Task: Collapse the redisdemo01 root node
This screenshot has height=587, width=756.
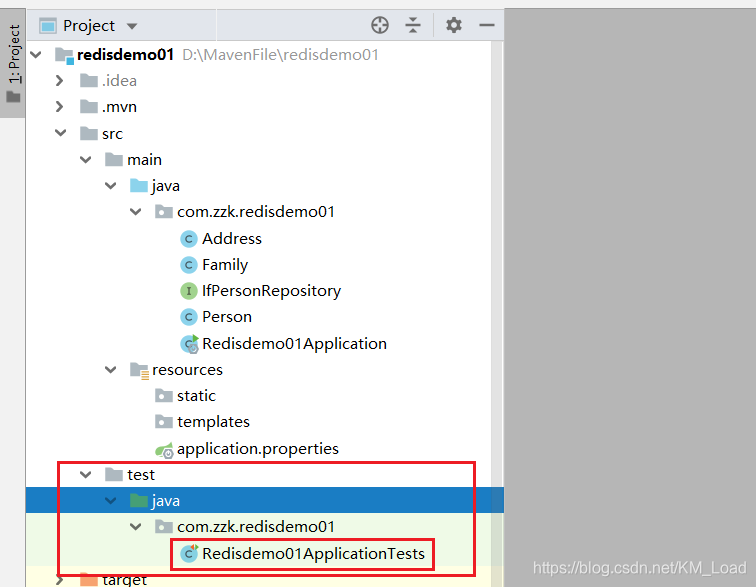Action: (x=36, y=55)
